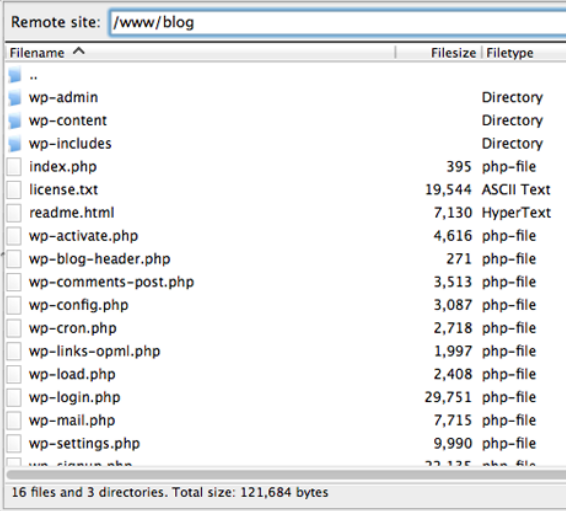Select the index.php filename

[x=63, y=167]
